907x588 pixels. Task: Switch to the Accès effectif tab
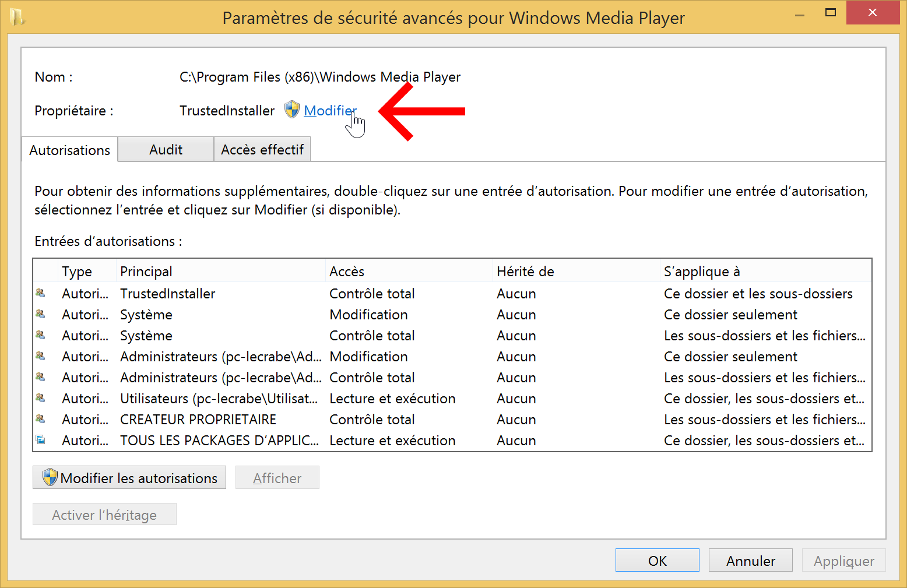point(262,150)
